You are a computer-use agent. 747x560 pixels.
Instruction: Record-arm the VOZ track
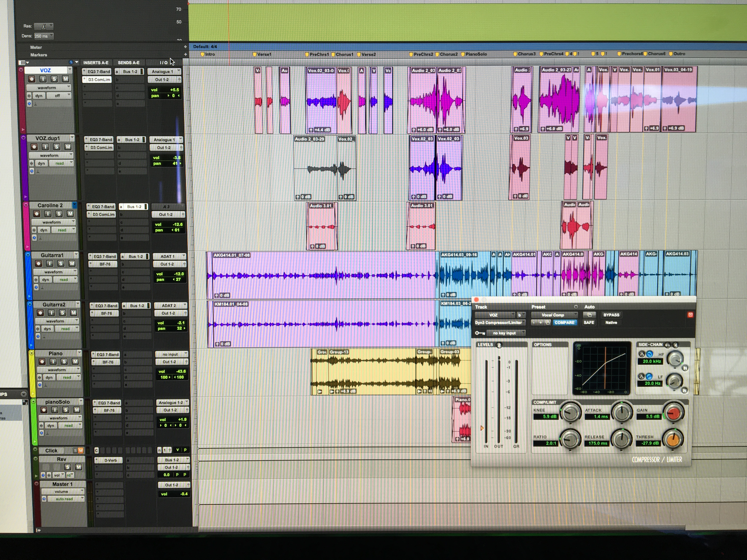pyautogui.click(x=31, y=79)
